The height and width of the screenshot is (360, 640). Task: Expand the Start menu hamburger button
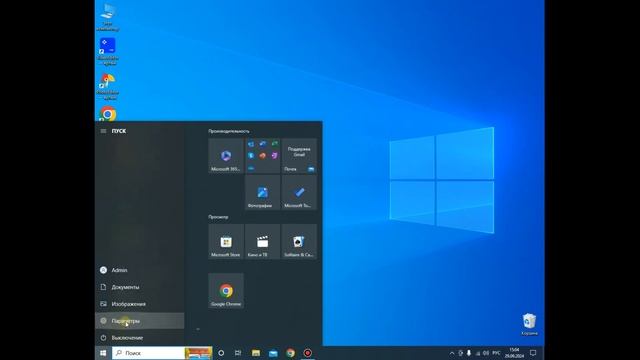pyautogui.click(x=103, y=131)
